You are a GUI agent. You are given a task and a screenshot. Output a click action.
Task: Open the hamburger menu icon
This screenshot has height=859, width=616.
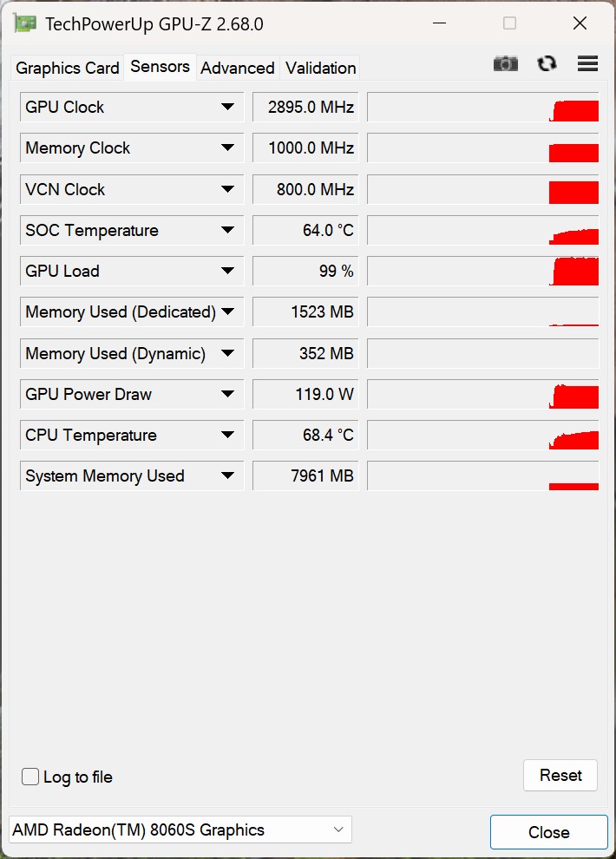tap(587, 63)
